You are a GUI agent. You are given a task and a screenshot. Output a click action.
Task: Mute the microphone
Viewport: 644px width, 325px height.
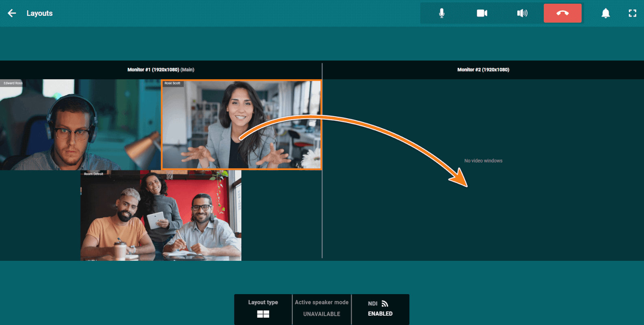[x=441, y=13]
